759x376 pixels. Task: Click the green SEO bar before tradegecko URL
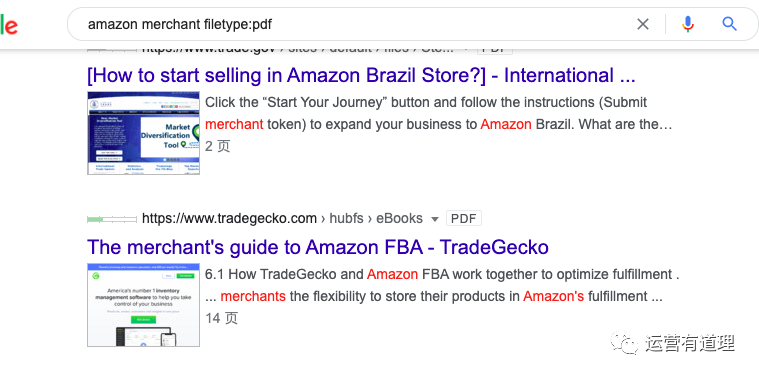coord(112,220)
